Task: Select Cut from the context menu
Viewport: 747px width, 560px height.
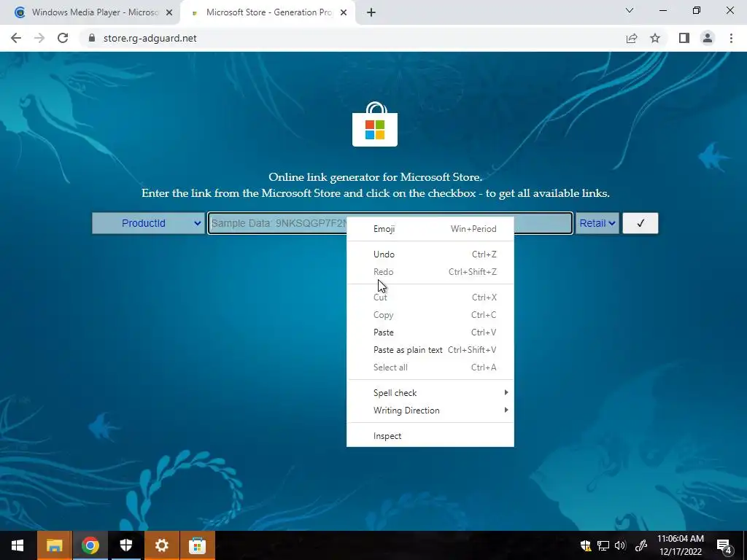Action: tap(430, 297)
